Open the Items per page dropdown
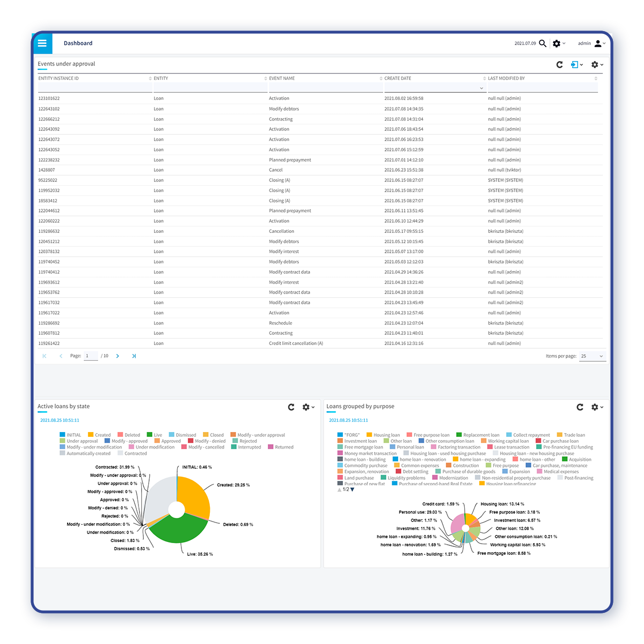644x644 pixels. pyautogui.click(x=592, y=356)
